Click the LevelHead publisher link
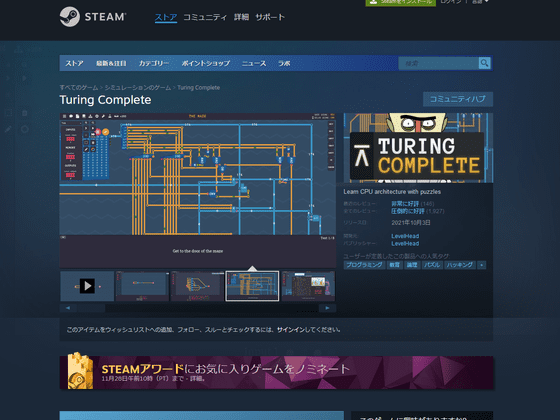The height and width of the screenshot is (420, 560). (x=405, y=244)
